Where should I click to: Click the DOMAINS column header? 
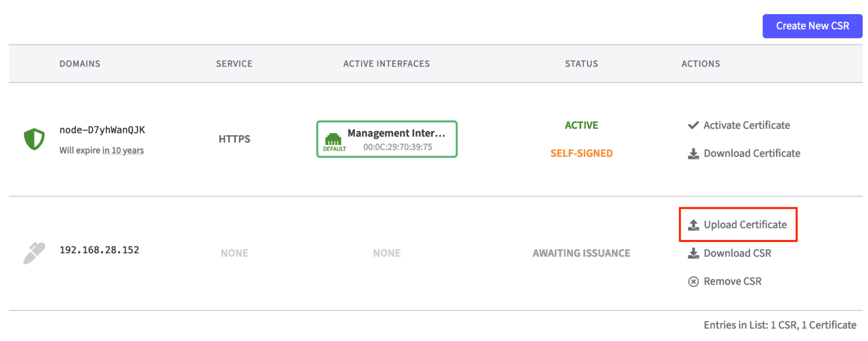80,64
